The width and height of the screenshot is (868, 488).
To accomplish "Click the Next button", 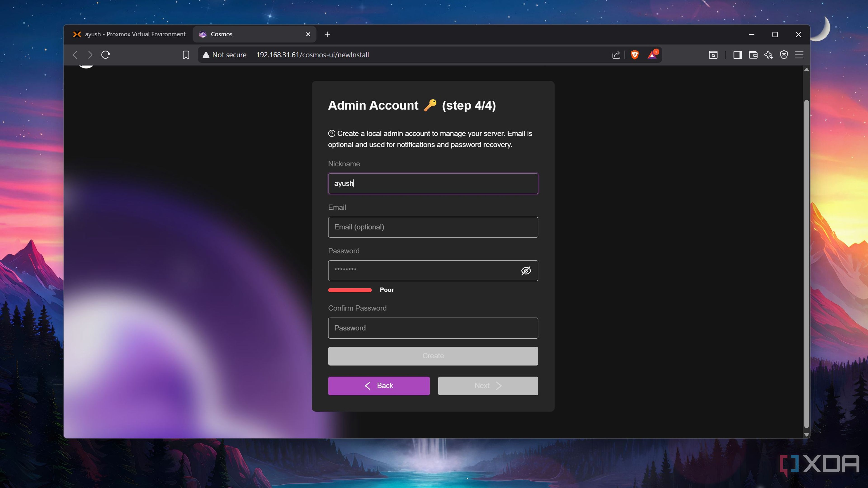I will [x=488, y=386].
